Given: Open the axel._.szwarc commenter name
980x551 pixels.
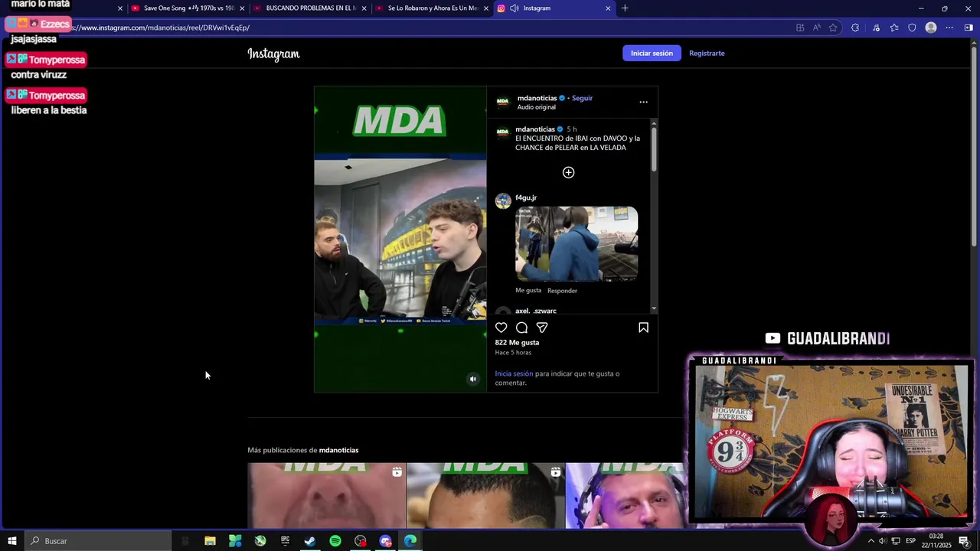Looking at the screenshot, I should [x=536, y=311].
